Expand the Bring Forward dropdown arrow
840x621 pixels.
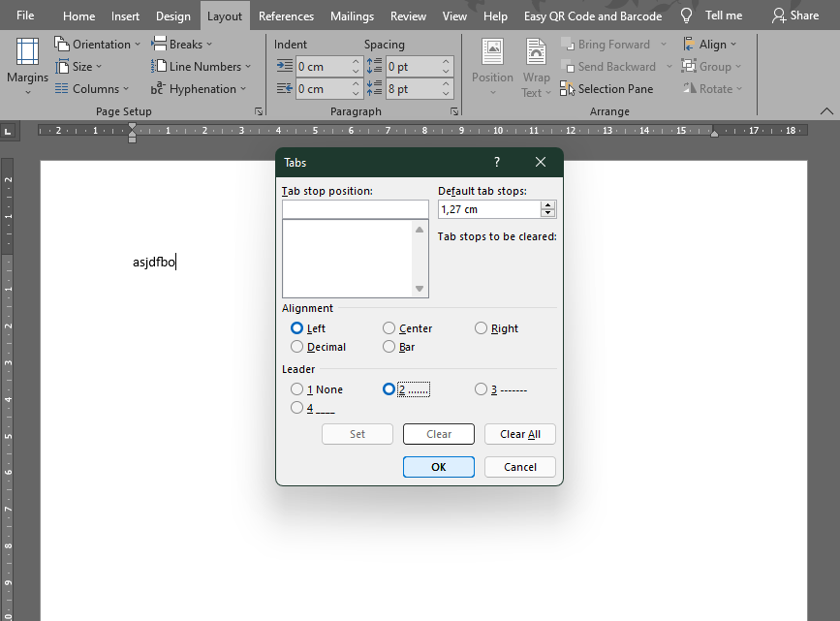point(664,45)
